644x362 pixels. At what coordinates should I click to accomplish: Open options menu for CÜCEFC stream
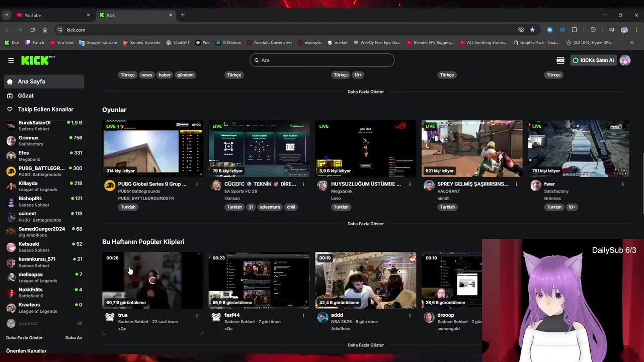(x=303, y=185)
